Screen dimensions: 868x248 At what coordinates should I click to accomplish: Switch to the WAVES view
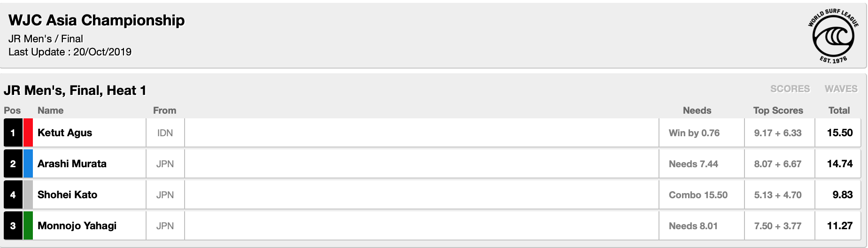(841, 89)
